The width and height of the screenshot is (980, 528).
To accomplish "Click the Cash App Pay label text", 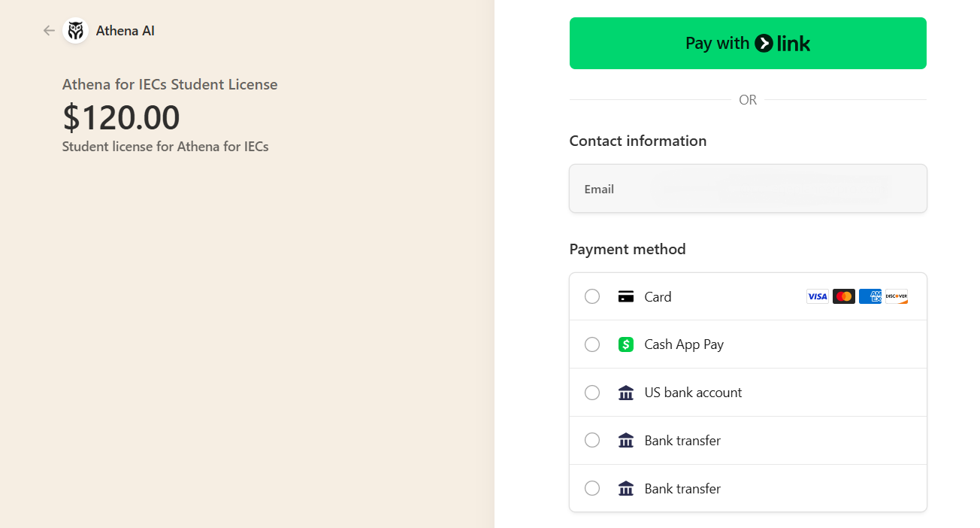I will (684, 344).
